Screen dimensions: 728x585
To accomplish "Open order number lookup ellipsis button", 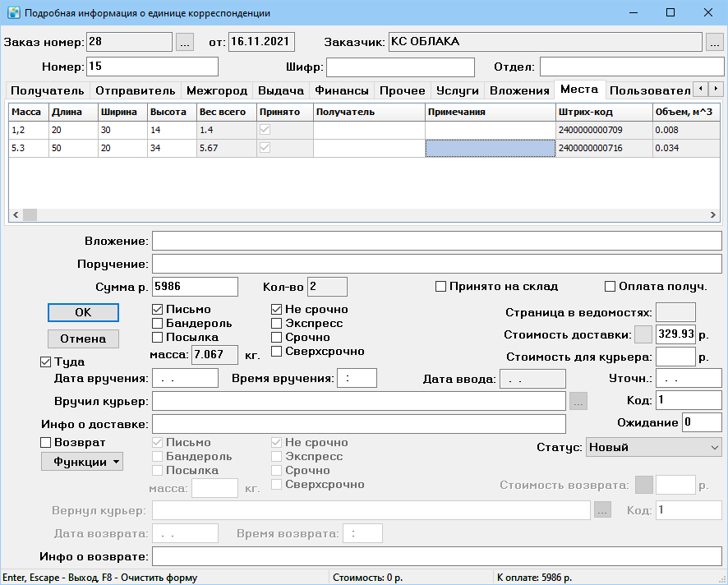I will click(184, 42).
